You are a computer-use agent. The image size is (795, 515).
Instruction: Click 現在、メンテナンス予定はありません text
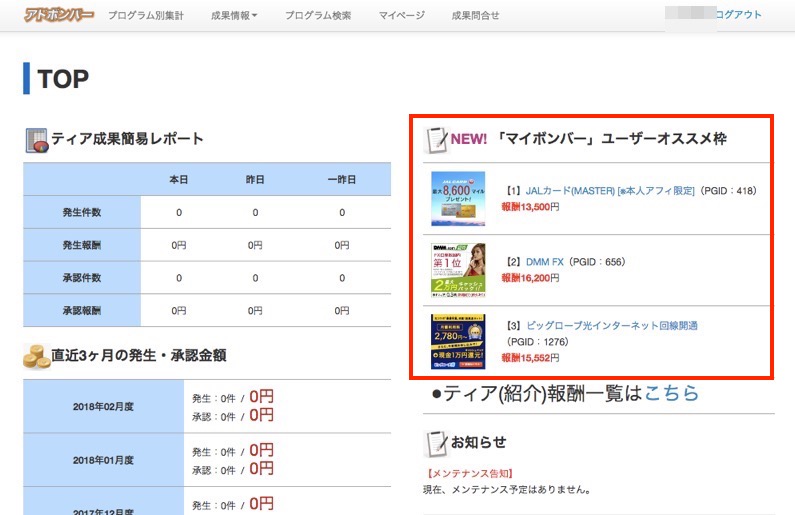507,490
